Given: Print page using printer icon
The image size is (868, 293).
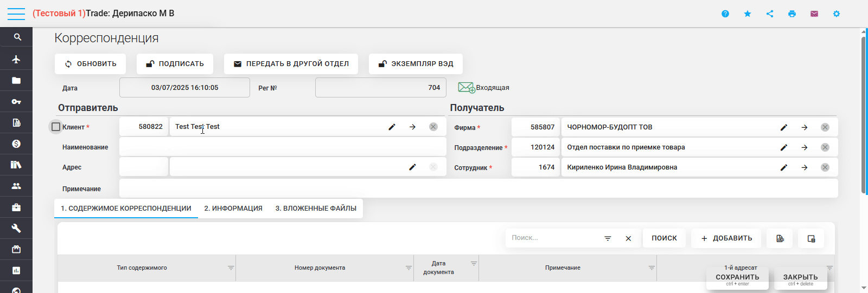Looking at the screenshot, I should (792, 14).
